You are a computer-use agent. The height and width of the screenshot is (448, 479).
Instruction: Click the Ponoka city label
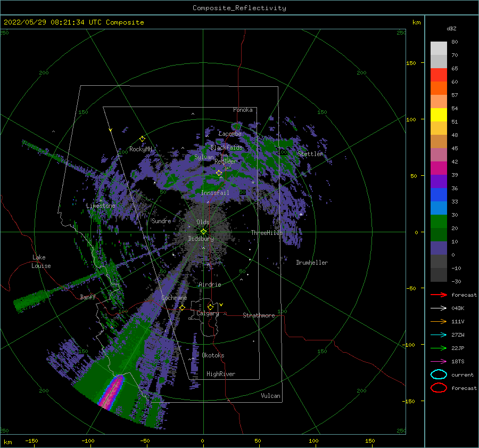(x=243, y=110)
